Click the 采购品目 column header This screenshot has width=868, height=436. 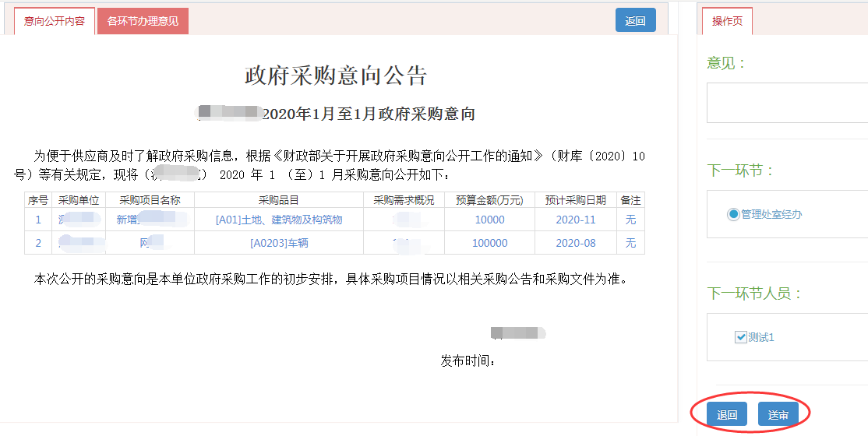pos(279,200)
